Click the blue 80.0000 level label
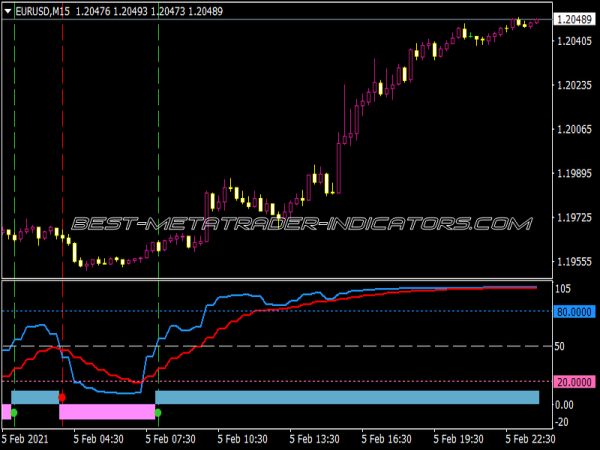Image resolution: width=600 pixels, height=450 pixels. [x=572, y=311]
